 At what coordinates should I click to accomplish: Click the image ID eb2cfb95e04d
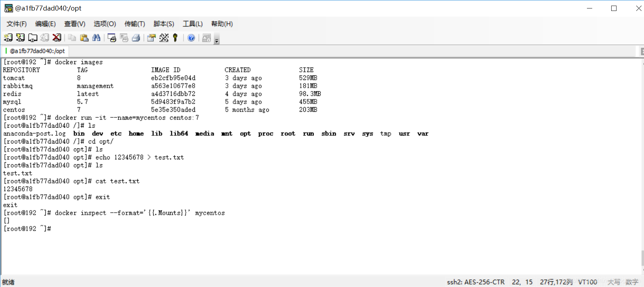click(x=173, y=78)
